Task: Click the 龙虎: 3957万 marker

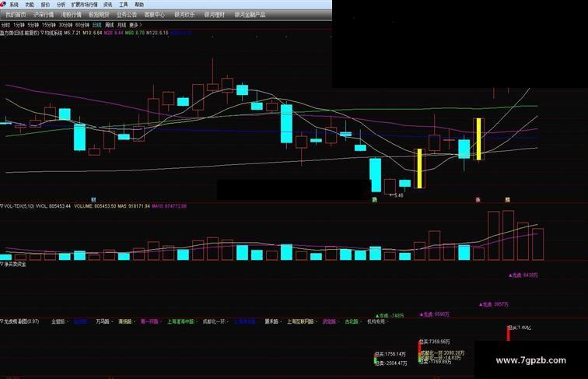Action: [494, 304]
